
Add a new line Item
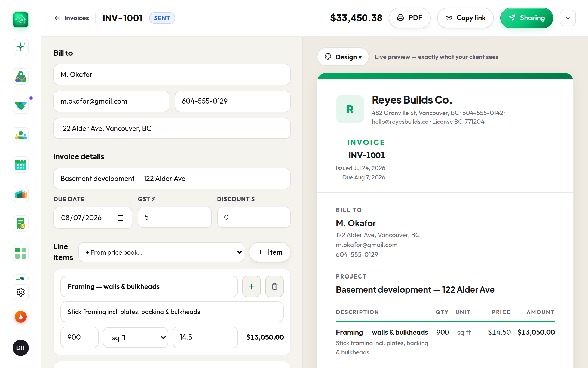pos(270,252)
